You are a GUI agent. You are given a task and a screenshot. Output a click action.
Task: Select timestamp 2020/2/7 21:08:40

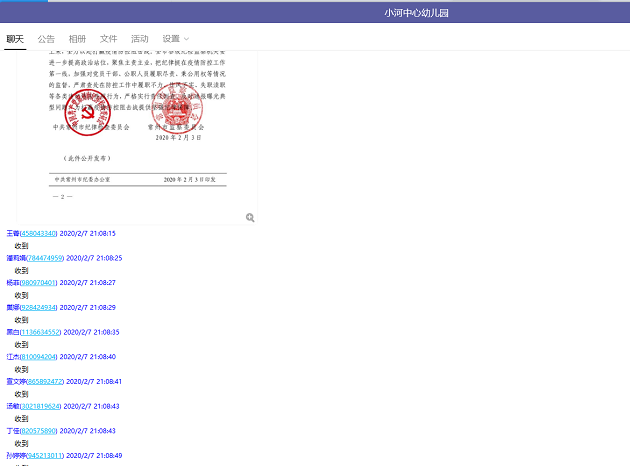[x=88, y=357]
